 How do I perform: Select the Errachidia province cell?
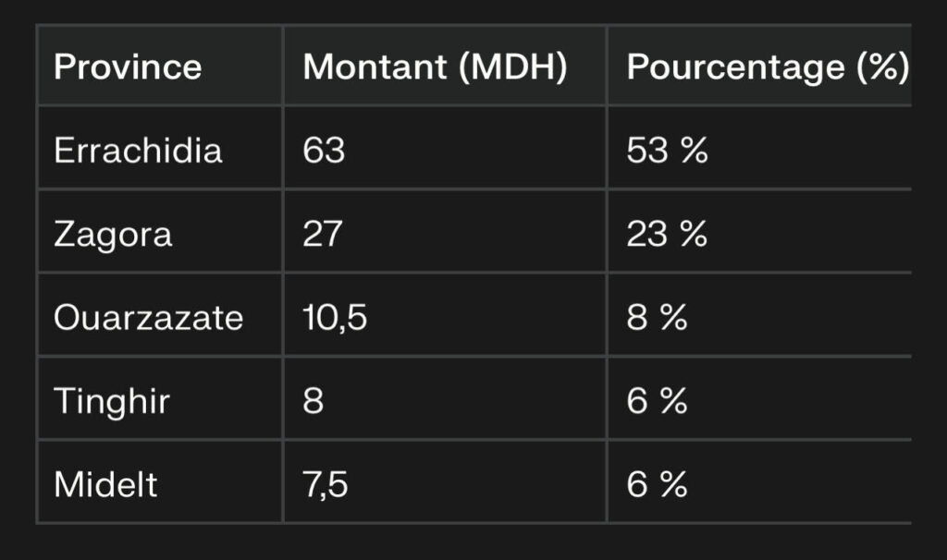[138, 151]
